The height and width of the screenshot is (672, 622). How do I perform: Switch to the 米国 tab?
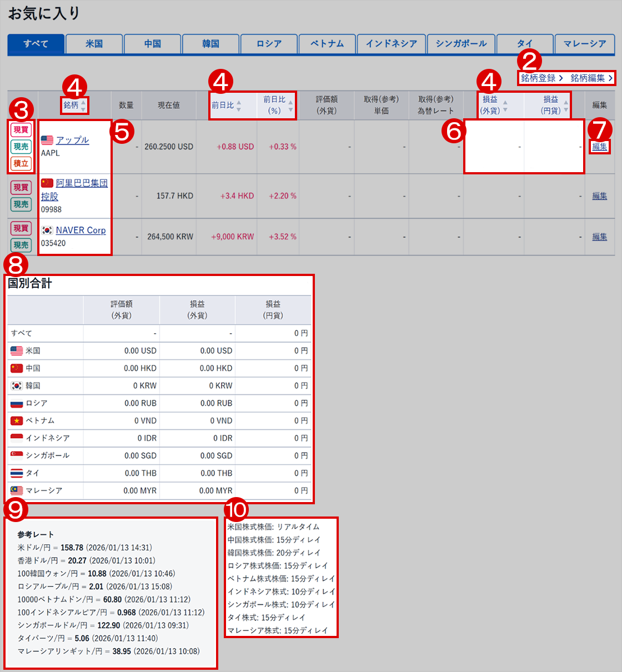pos(94,44)
